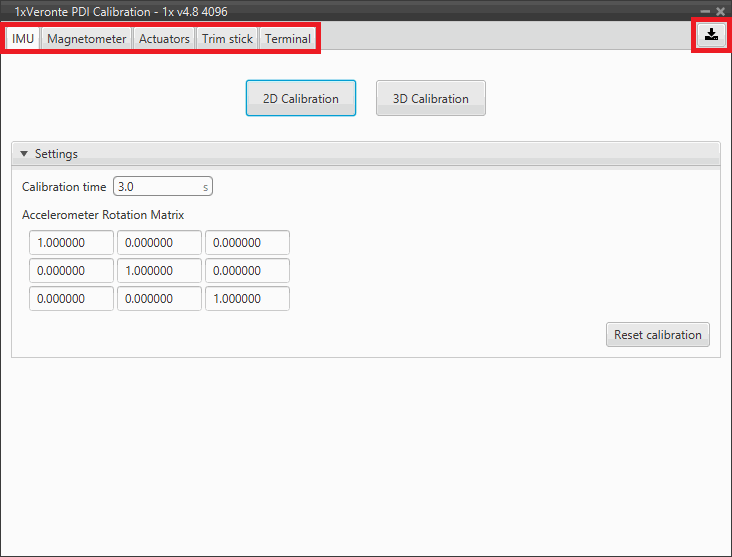Minimize the PDI Calibration window
This screenshot has height=557, width=732.
coord(705,11)
